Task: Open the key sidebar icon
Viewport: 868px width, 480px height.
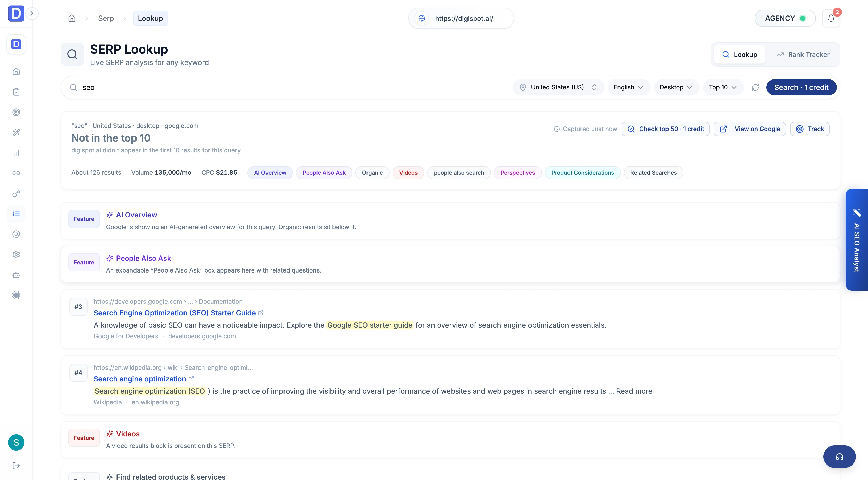Action: pyautogui.click(x=16, y=194)
